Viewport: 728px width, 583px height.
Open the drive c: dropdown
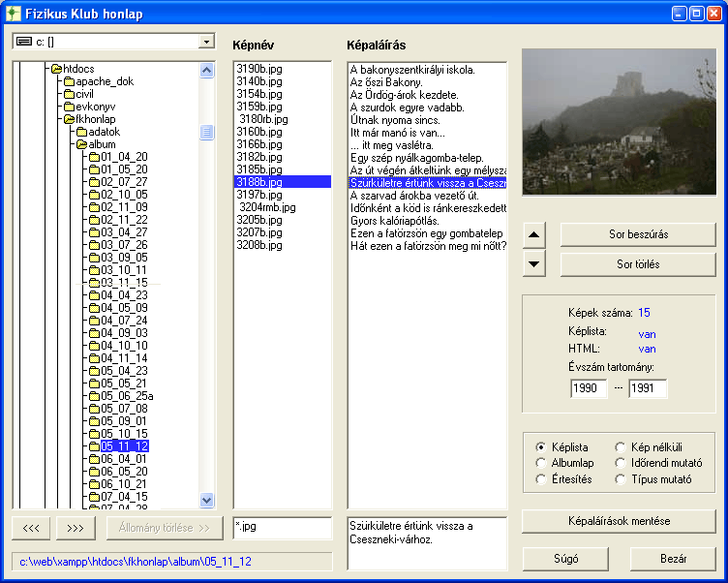click(205, 42)
